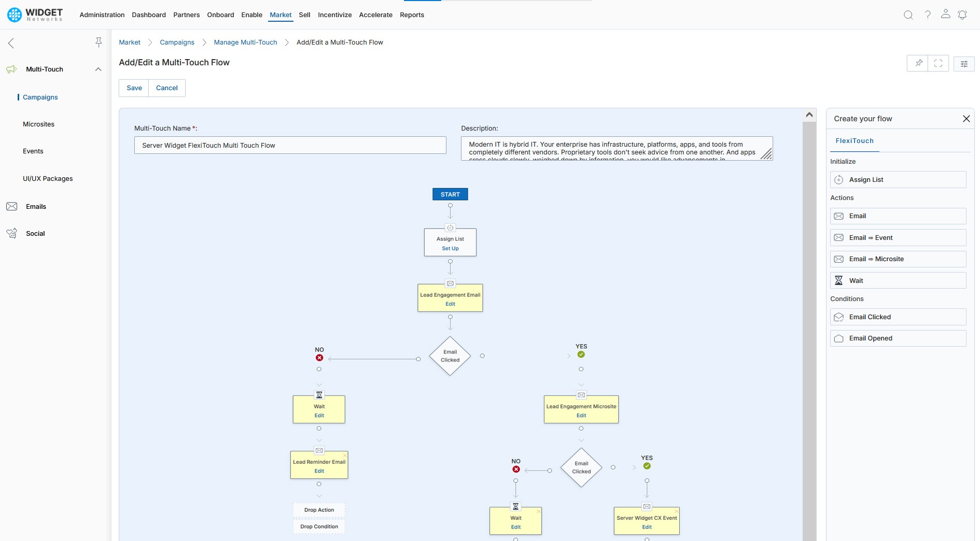
Task: Open the help question mark icon
Action: point(928,15)
